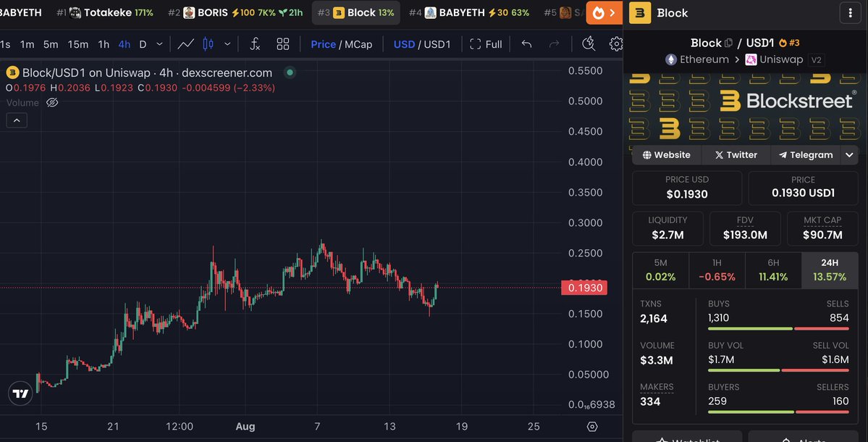Open the clock with lightning icon in toolbar
Screen dimensions: 868x442
tap(589, 43)
